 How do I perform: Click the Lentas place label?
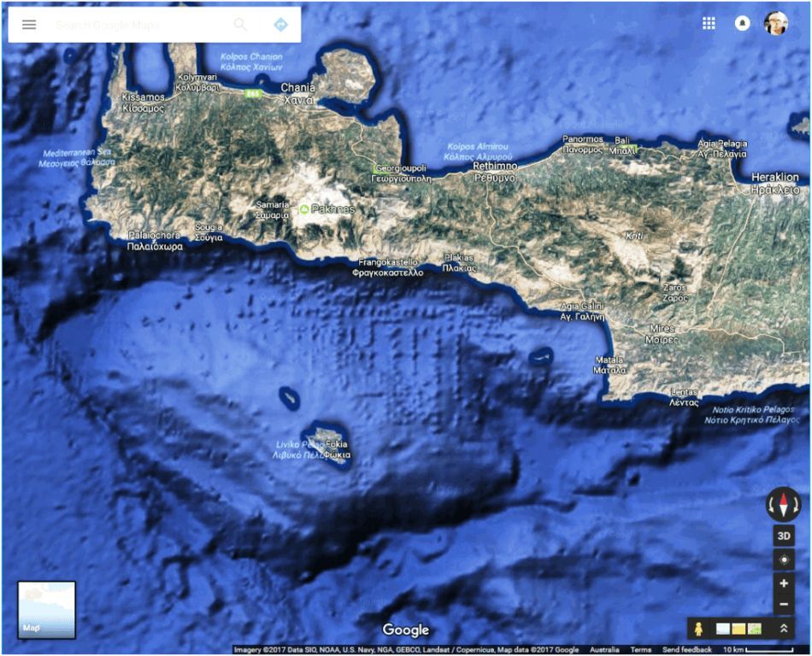pyautogui.click(x=684, y=397)
